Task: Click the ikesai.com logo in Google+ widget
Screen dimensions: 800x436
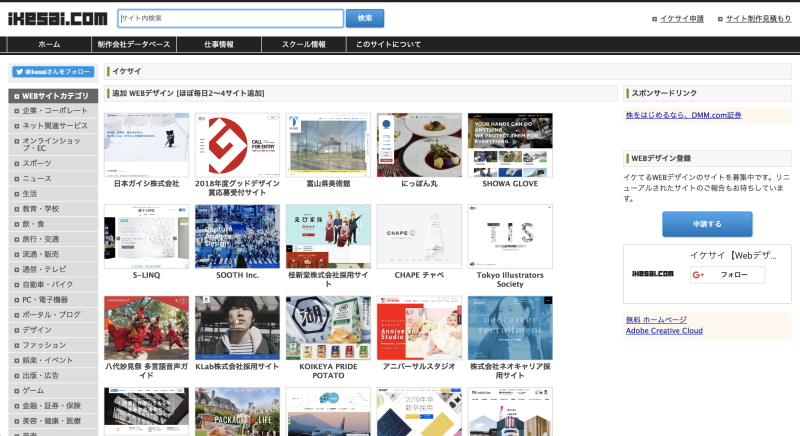Action: tap(653, 274)
